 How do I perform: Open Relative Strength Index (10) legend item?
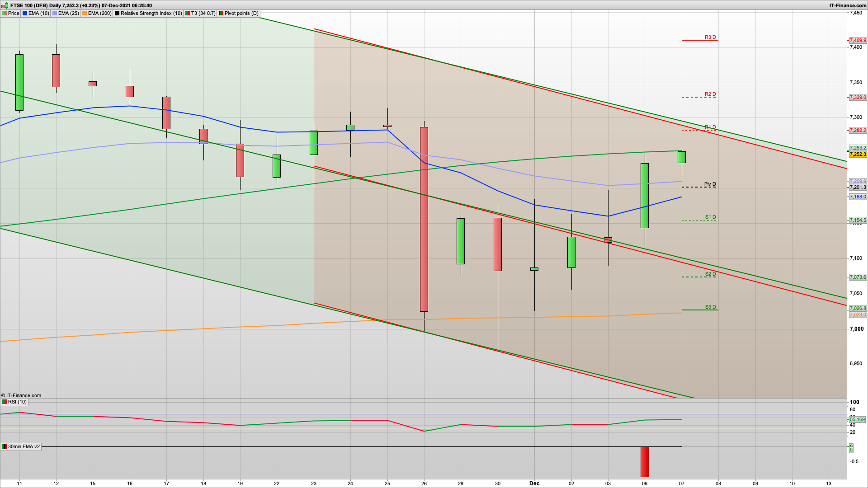point(148,13)
